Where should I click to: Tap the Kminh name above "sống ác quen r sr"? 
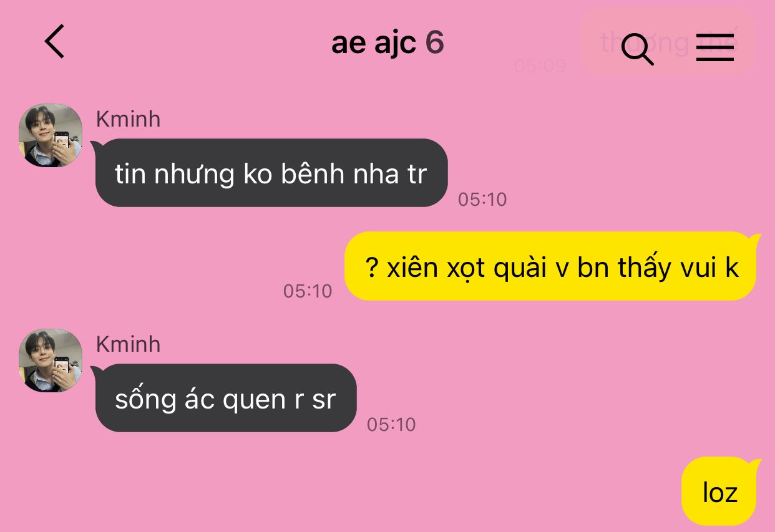coord(128,344)
